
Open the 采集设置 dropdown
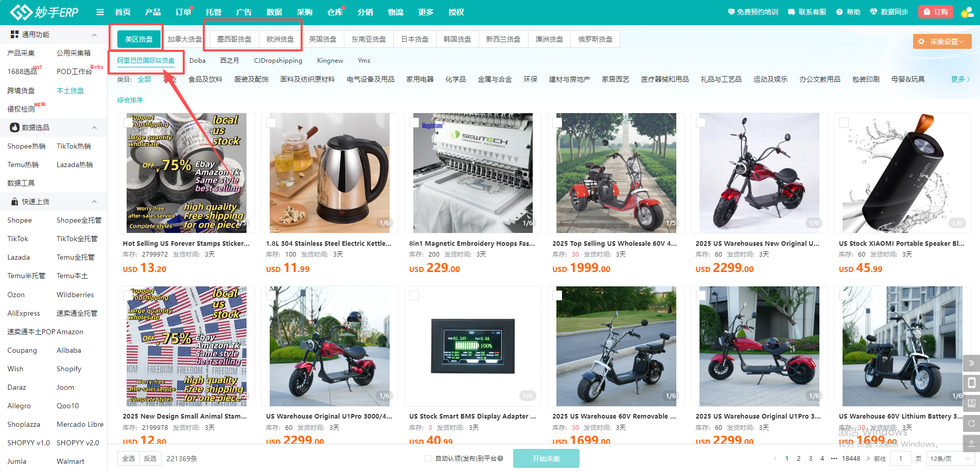click(942, 42)
